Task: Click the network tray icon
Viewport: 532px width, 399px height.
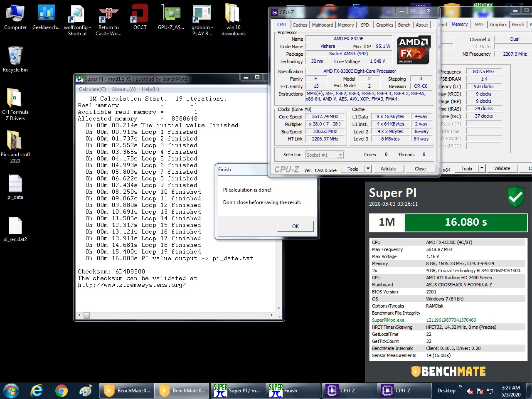Action: pyautogui.click(x=490, y=391)
